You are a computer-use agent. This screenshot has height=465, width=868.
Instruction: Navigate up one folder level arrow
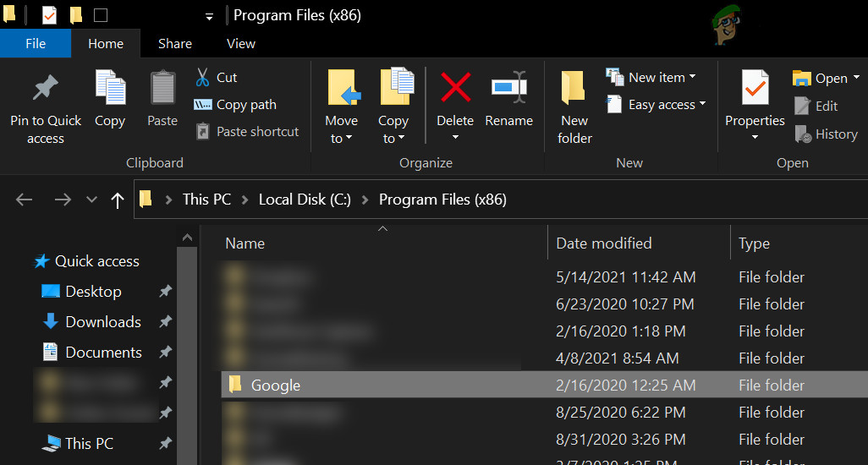[118, 200]
